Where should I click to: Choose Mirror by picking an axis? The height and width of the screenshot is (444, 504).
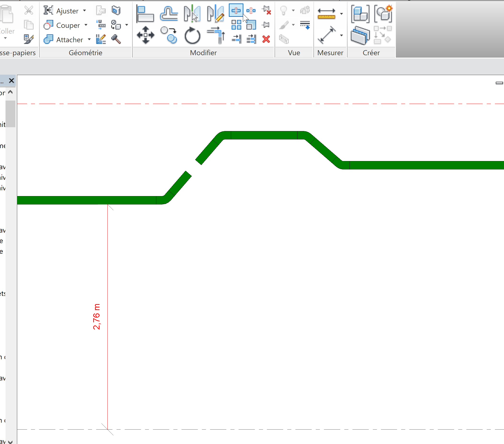192,14
